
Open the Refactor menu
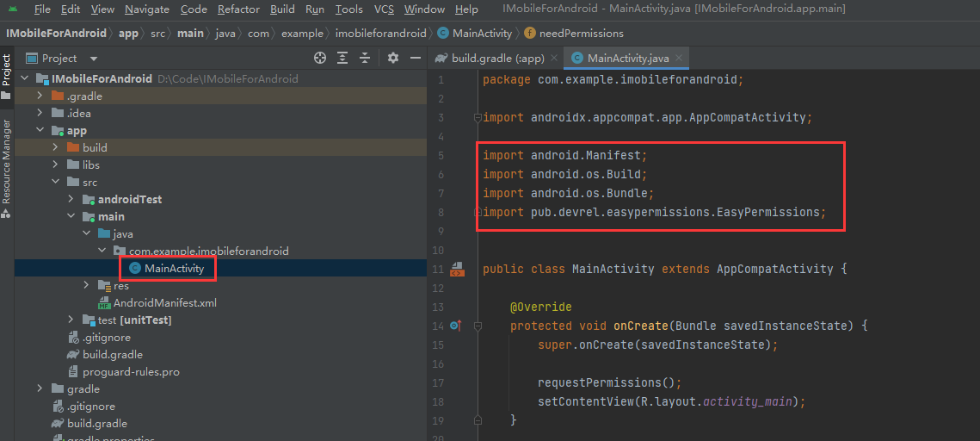(238, 9)
